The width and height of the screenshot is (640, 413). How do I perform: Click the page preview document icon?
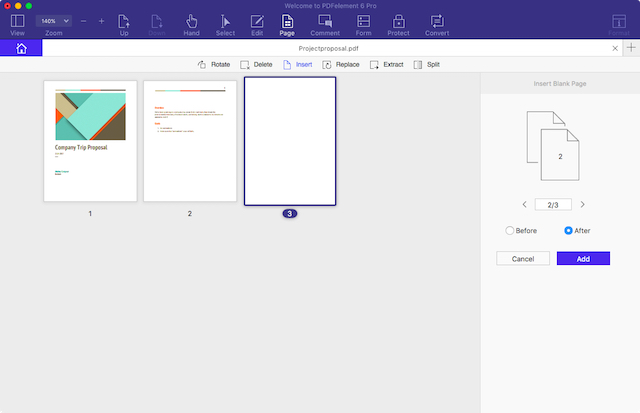553,146
